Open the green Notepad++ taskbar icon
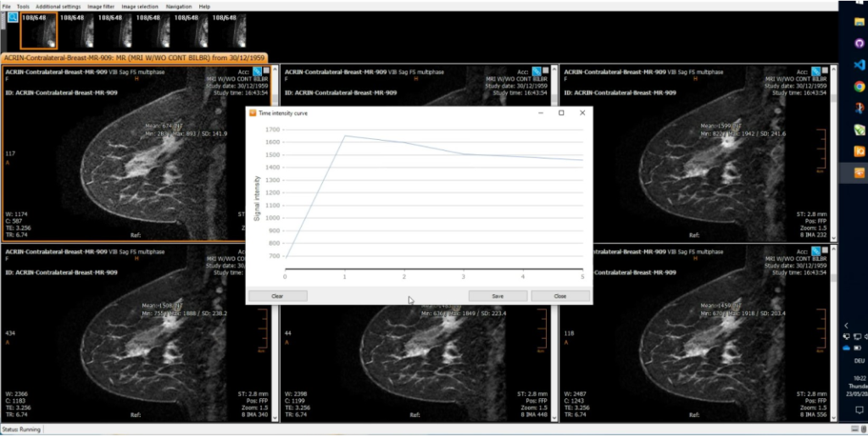The image size is (868, 439). pyautogui.click(x=860, y=130)
